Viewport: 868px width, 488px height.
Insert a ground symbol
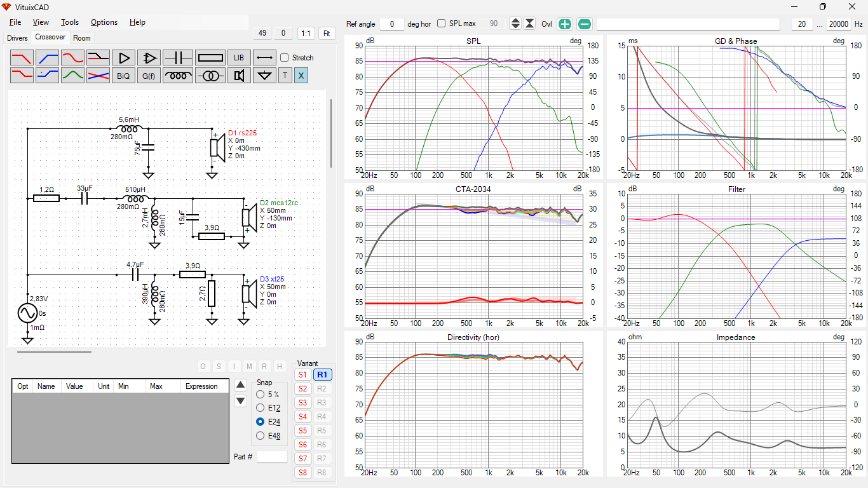(x=264, y=76)
